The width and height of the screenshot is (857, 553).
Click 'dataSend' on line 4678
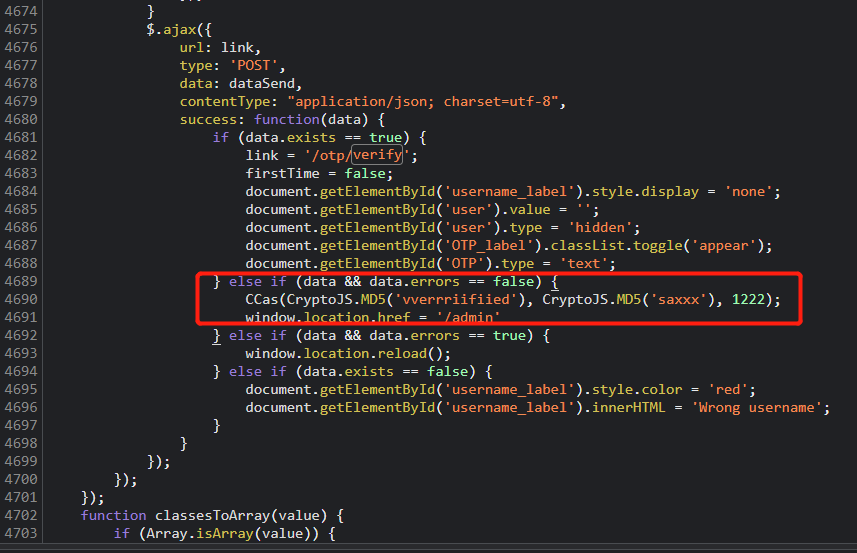tap(262, 84)
